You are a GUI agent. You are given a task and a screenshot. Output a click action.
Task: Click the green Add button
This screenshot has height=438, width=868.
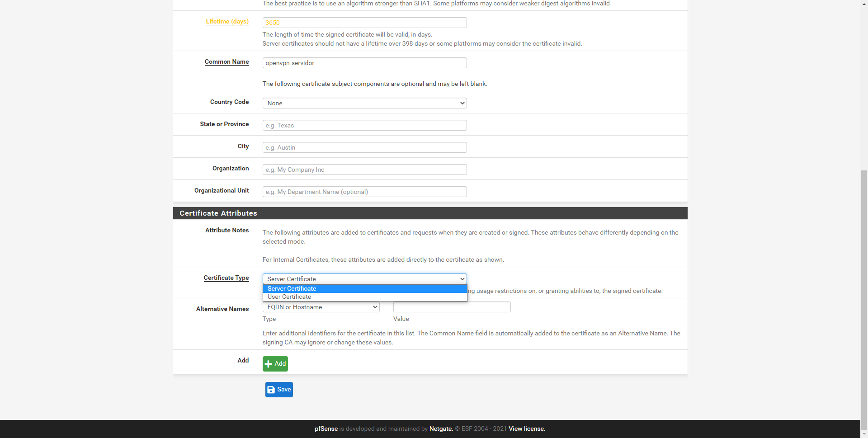(x=275, y=364)
